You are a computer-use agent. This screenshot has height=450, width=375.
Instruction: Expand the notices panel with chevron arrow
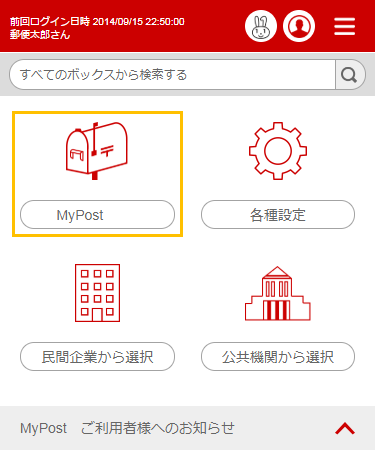click(x=345, y=428)
